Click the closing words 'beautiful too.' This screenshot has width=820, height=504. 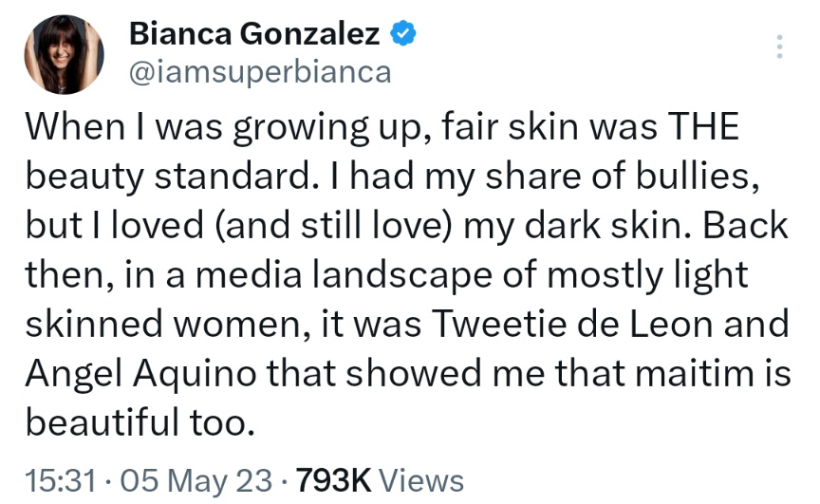[x=140, y=422]
